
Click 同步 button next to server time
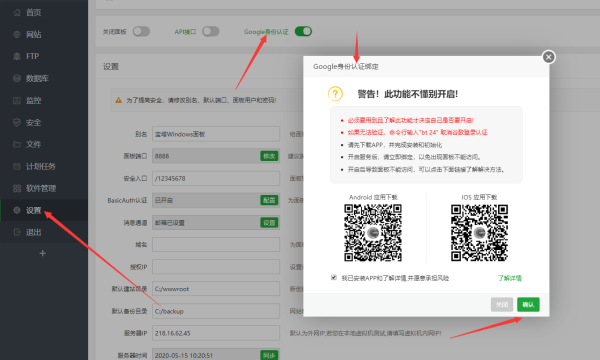click(269, 355)
